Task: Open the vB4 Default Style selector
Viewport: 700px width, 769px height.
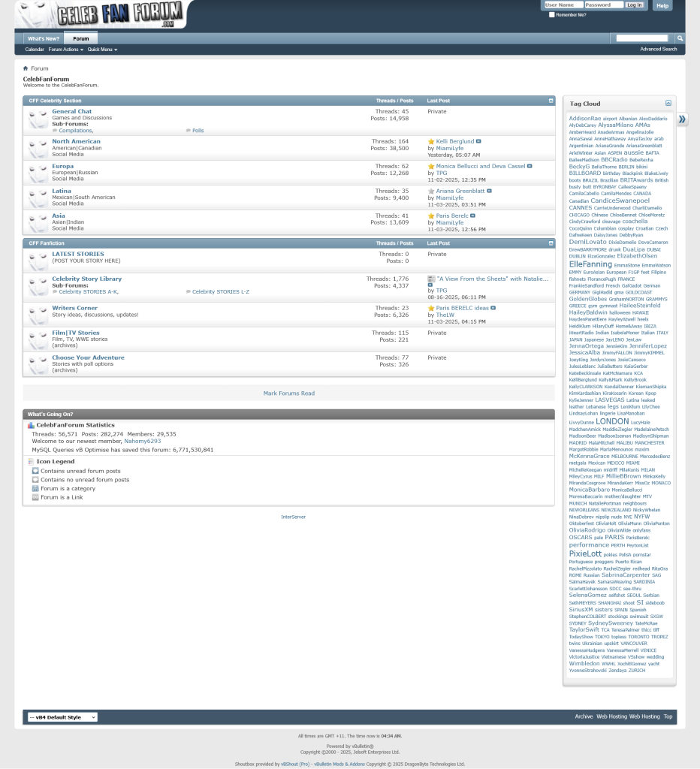Action: [62, 717]
